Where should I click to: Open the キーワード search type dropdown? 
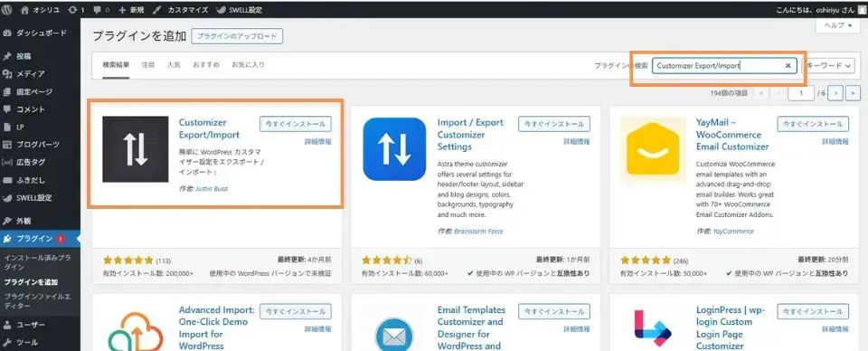pos(830,66)
